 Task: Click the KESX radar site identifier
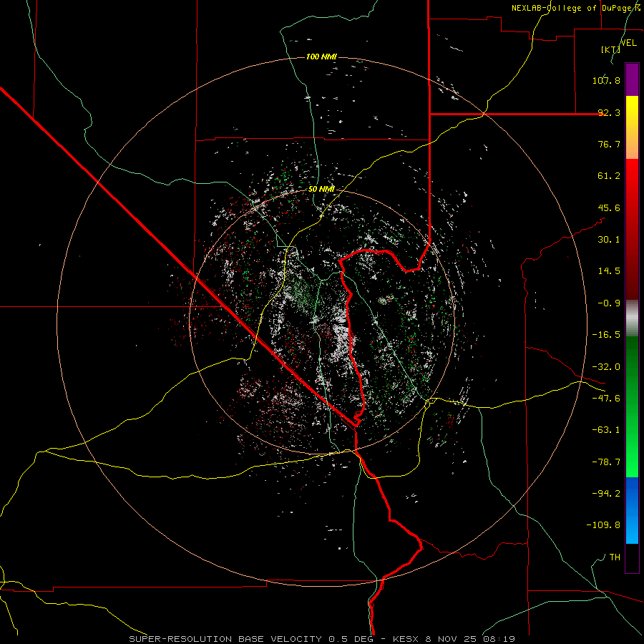[x=406, y=639]
